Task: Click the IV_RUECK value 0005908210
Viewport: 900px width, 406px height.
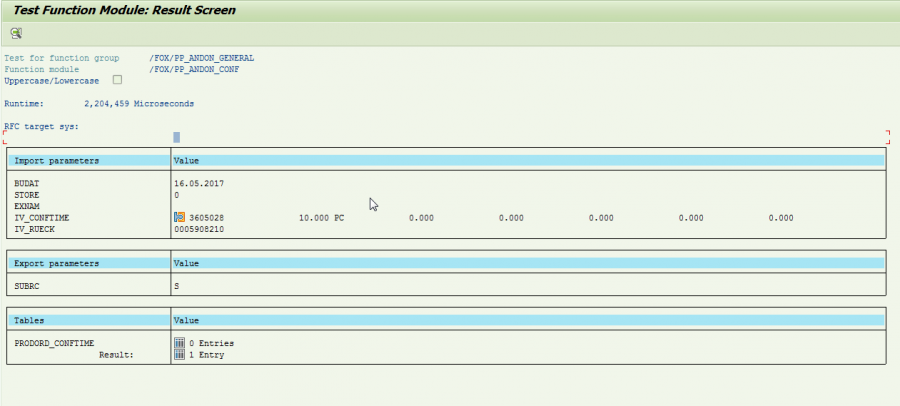Action: (198, 229)
